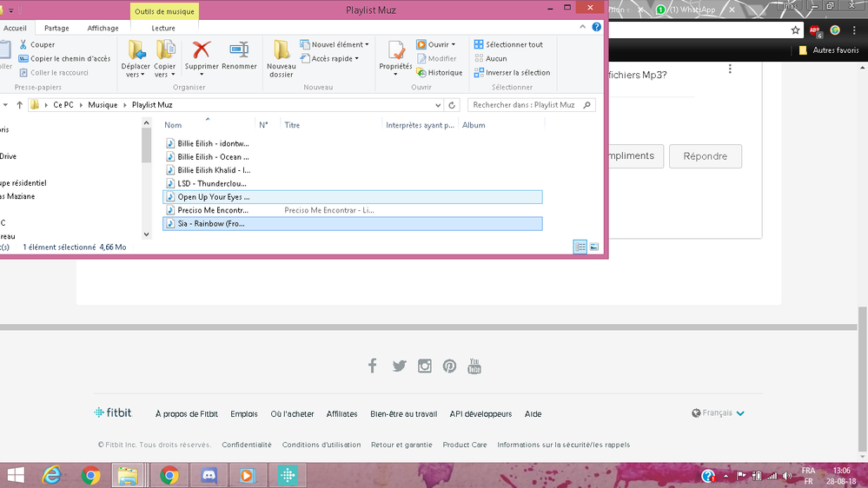The height and width of the screenshot is (488, 868).
Task: Bookmark the page with the star icon
Action: click(796, 30)
